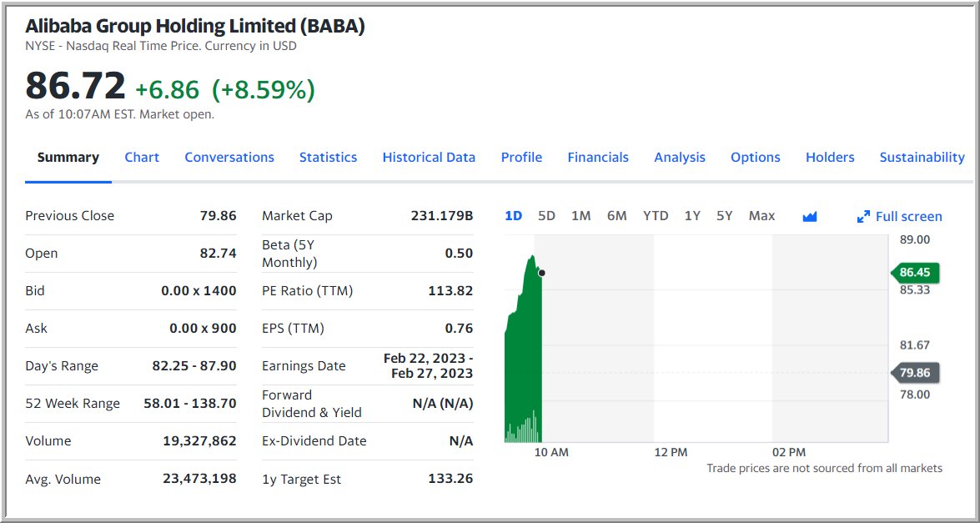
Task: Go to the Statistics tab
Action: [328, 158]
